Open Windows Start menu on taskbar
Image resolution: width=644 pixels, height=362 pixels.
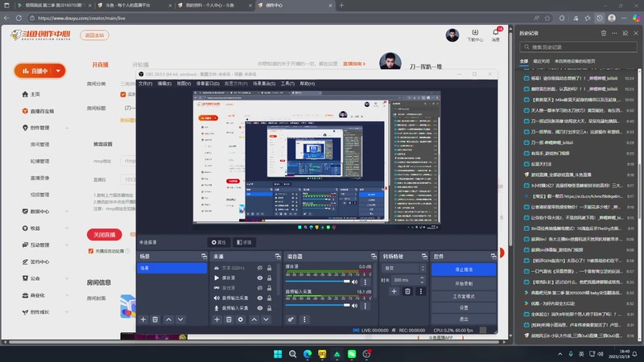click(278, 354)
